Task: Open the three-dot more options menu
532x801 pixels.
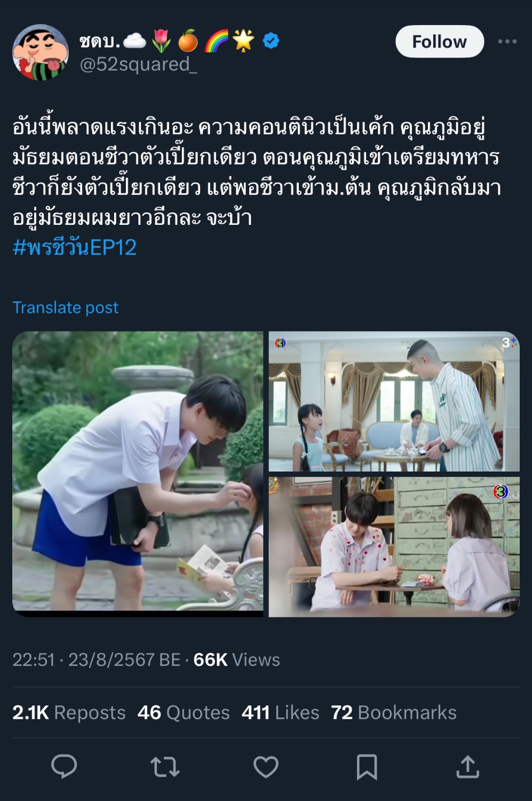Action: click(x=507, y=41)
